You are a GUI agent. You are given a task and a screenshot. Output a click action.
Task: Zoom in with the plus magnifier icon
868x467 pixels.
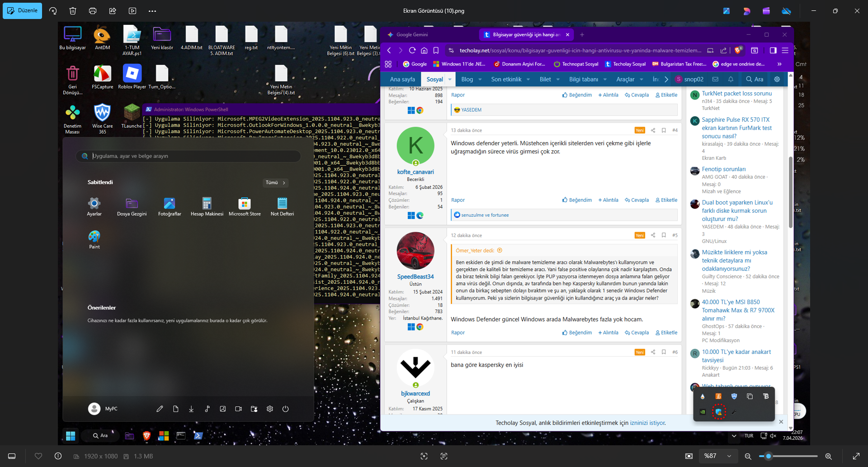tap(829, 456)
